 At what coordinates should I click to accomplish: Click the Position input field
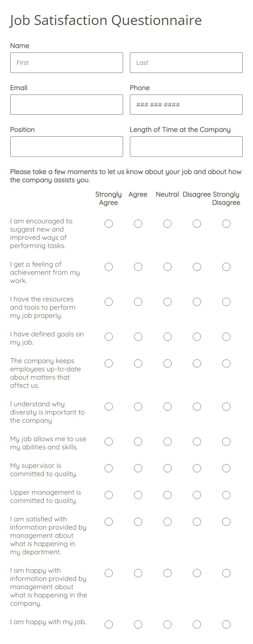67,147
